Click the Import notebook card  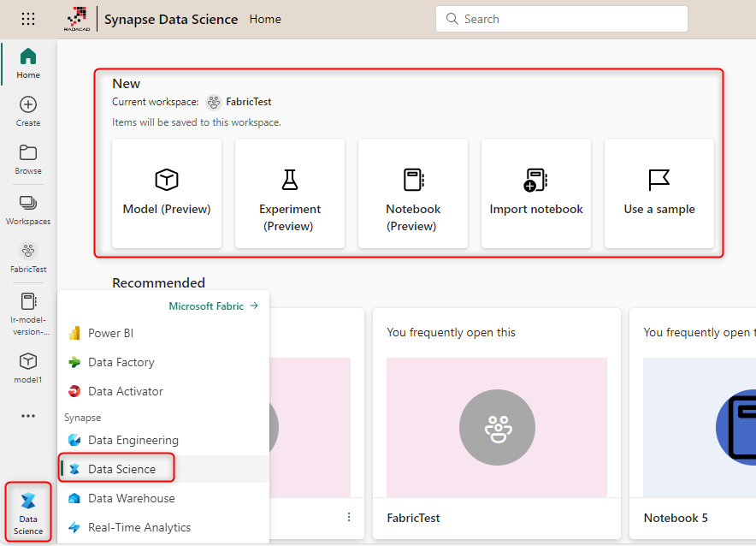pyautogui.click(x=536, y=193)
